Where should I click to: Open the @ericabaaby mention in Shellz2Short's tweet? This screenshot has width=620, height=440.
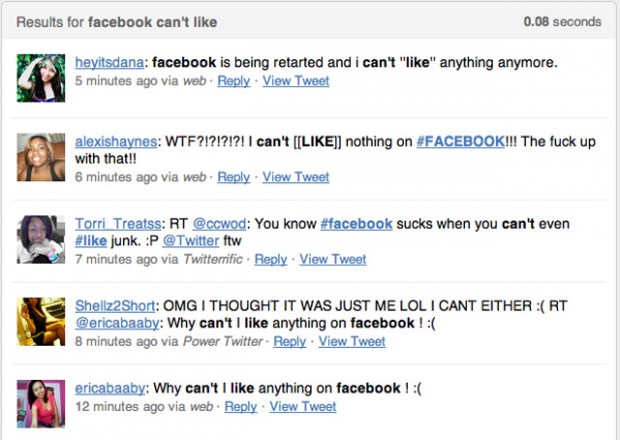click(117, 323)
